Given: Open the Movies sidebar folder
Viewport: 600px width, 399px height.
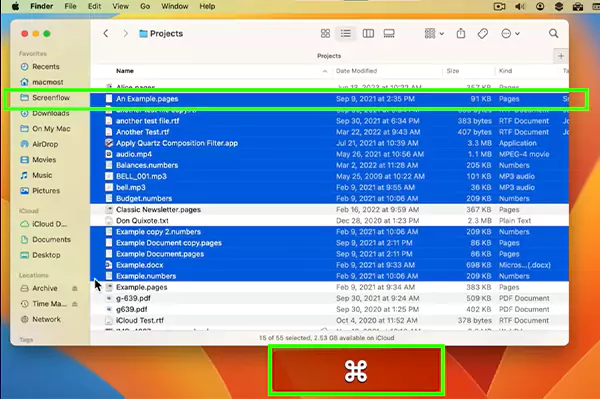Looking at the screenshot, I should pos(38,160).
